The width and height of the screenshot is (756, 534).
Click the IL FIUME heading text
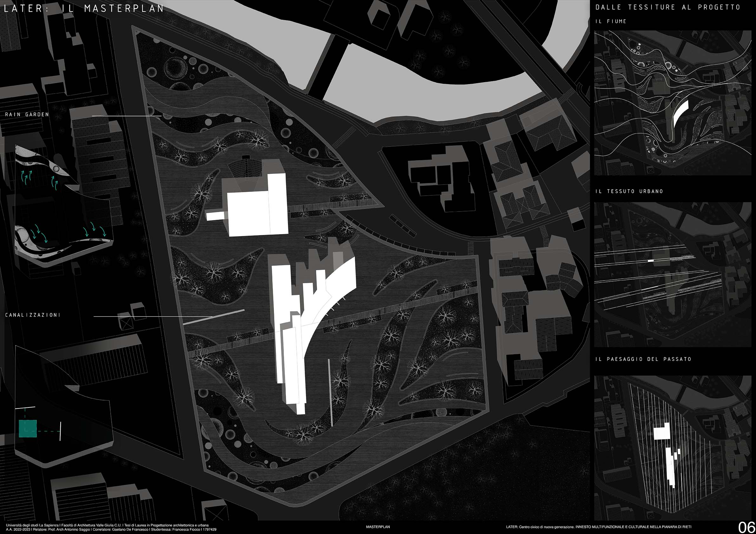pyautogui.click(x=611, y=21)
